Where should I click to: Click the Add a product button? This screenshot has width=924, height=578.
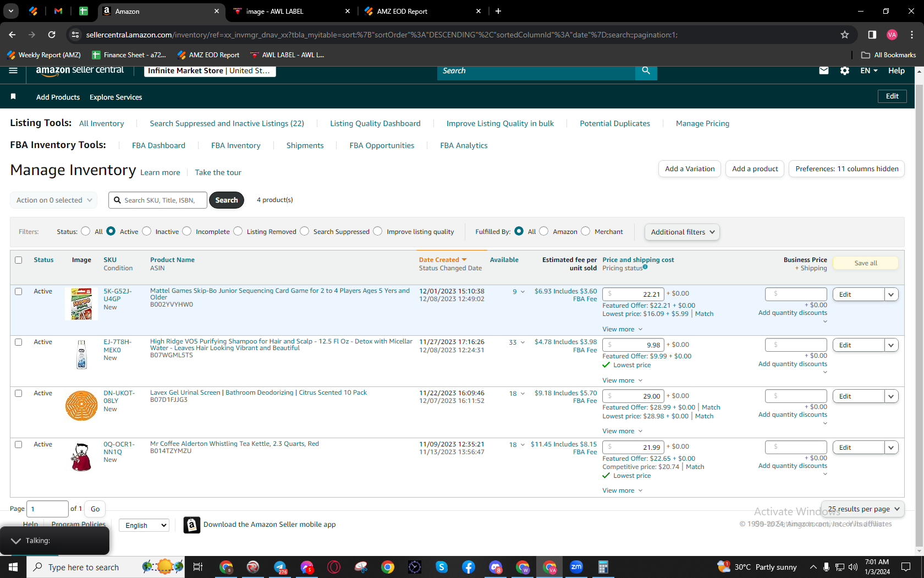pos(755,169)
